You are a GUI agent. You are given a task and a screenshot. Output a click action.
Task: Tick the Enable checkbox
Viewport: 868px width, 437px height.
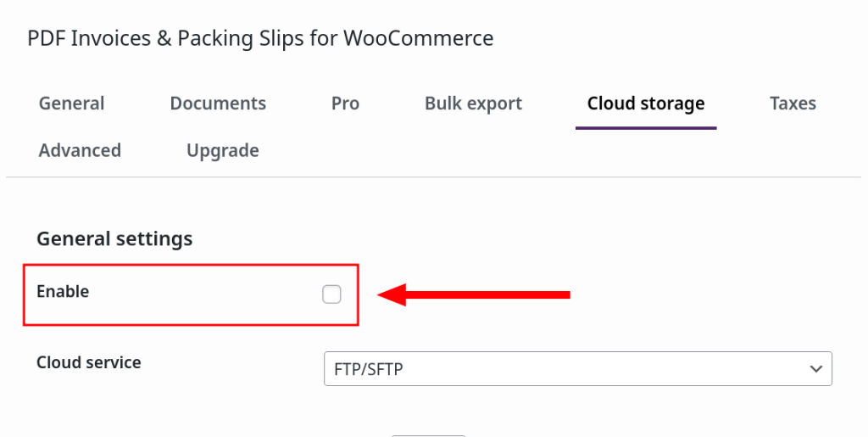pyautogui.click(x=331, y=294)
